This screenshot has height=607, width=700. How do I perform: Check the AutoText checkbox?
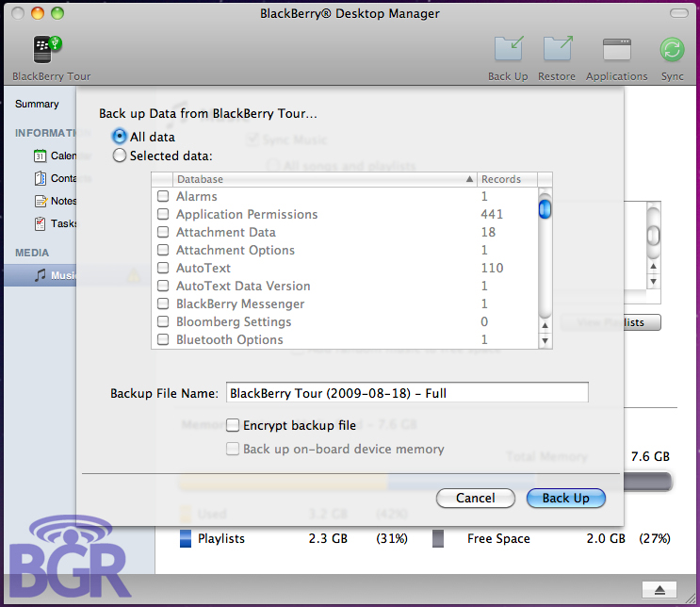(x=163, y=268)
